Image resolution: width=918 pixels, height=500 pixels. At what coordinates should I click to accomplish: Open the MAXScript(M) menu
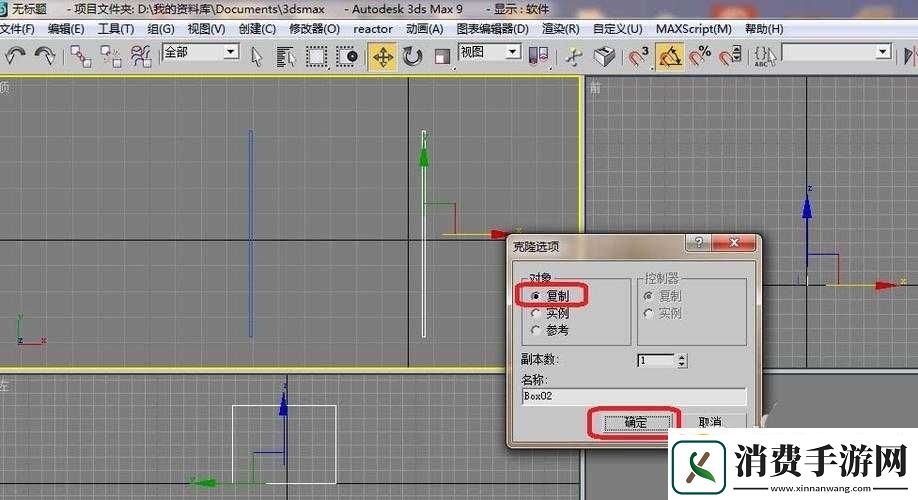pos(694,29)
